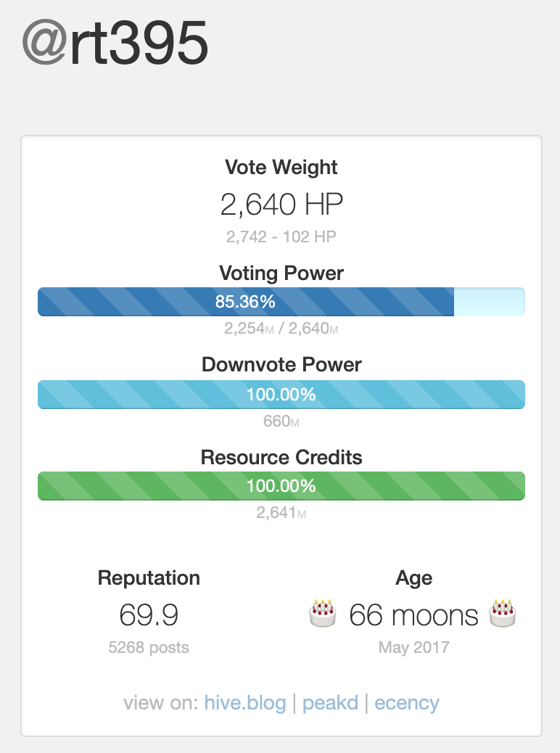Screen dimensions: 560x753
Task: Click the green Resource Credits bar
Action: click(x=281, y=486)
